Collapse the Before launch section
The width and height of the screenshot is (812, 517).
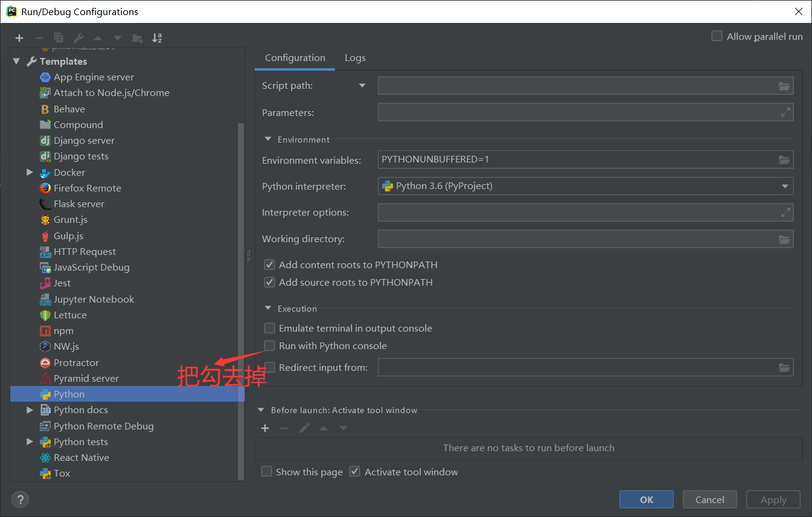point(261,410)
